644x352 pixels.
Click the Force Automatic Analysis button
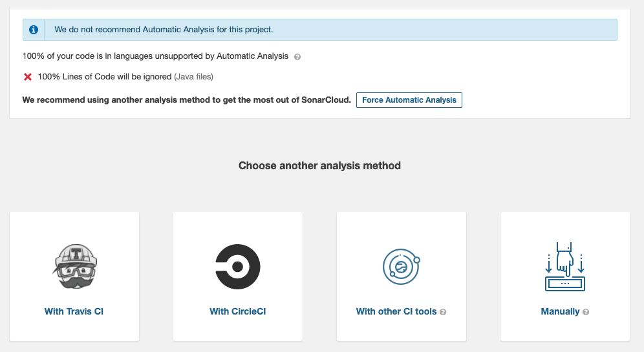(409, 100)
